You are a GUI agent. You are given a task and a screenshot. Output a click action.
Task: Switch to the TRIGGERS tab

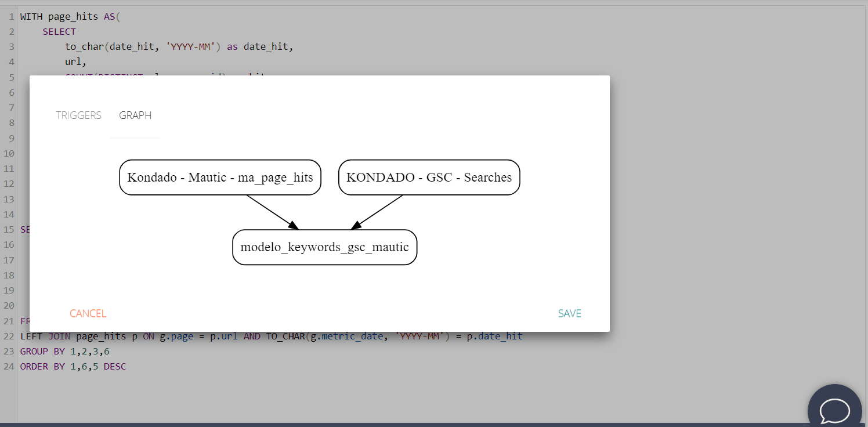78,115
